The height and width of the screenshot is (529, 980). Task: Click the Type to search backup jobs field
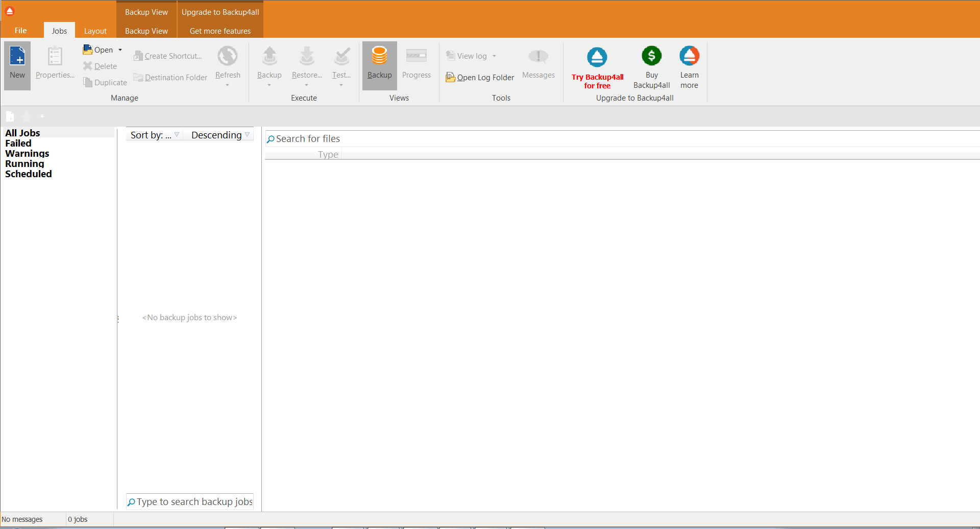(190, 502)
